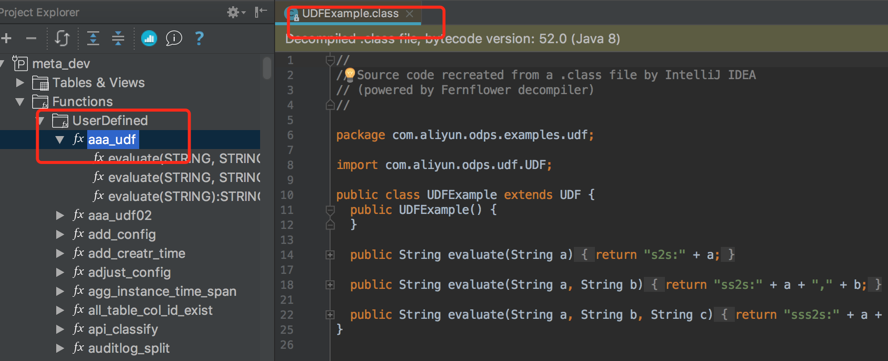The height and width of the screenshot is (361, 888).
Task: Expand the aaa_udf02 function node
Action: coord(60,215)
